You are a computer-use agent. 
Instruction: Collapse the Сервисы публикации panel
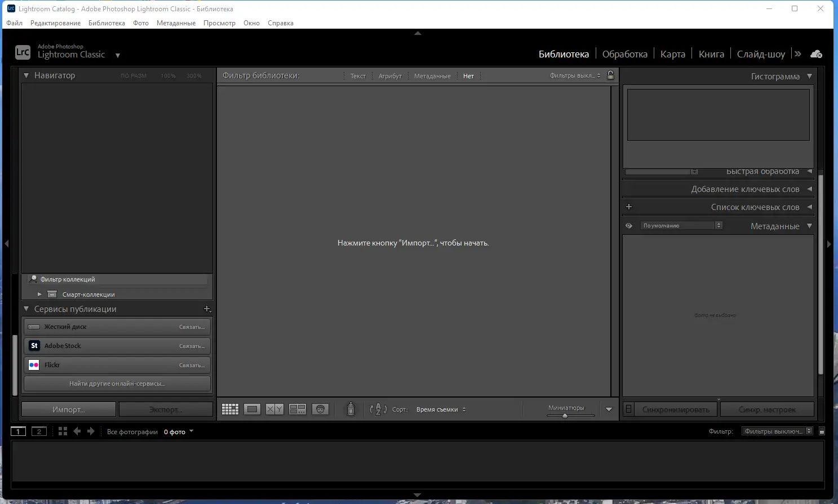tap(26, 309)
